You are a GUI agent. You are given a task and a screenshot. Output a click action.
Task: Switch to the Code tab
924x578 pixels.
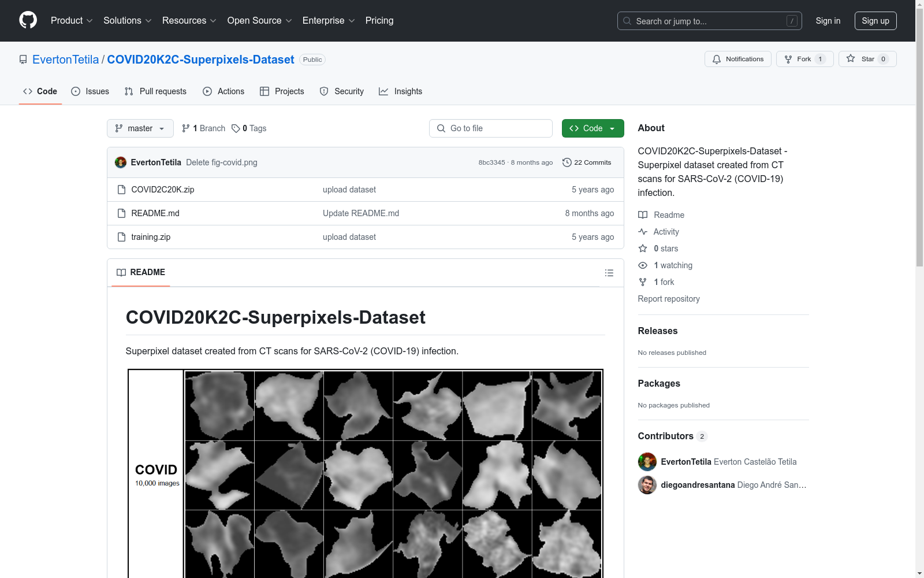(40, 91)
